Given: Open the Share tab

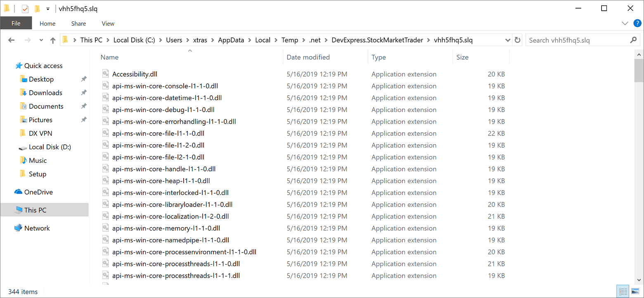Looking at the screenshot, I should 78,23.
